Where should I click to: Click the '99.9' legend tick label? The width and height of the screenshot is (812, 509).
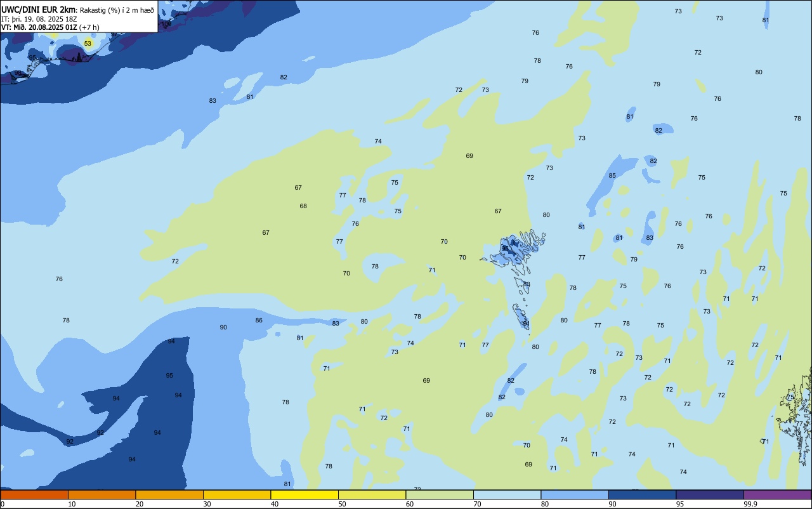[x=750, y=504]
